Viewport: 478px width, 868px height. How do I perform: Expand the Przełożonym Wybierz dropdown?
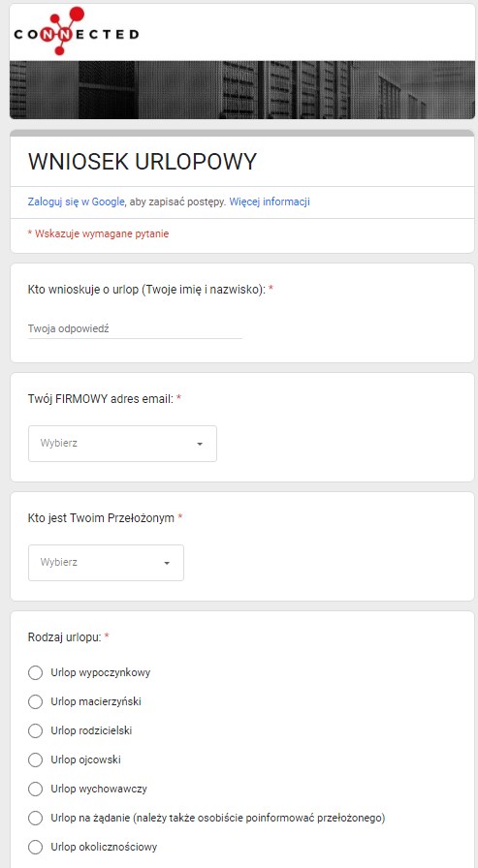106,563
